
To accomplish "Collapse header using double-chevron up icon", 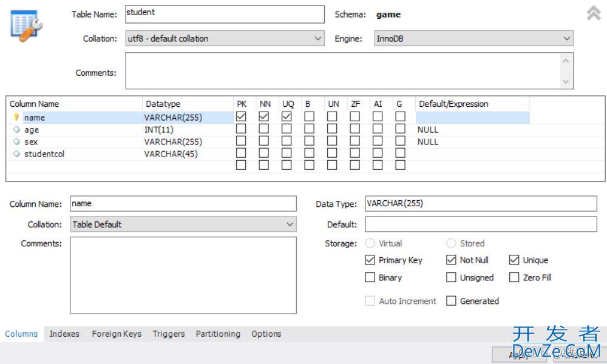I will [594, 13].
